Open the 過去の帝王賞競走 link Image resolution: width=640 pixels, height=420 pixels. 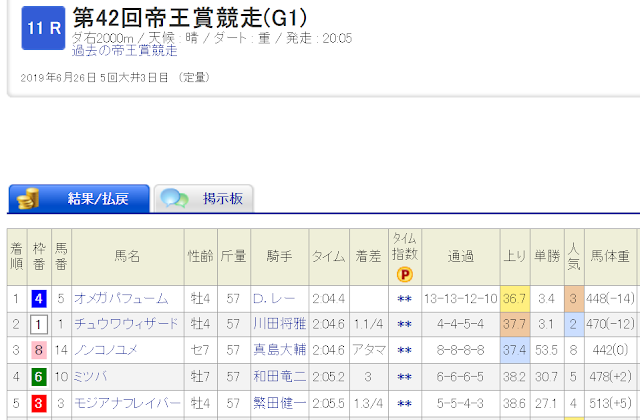(x=124, y=51)
